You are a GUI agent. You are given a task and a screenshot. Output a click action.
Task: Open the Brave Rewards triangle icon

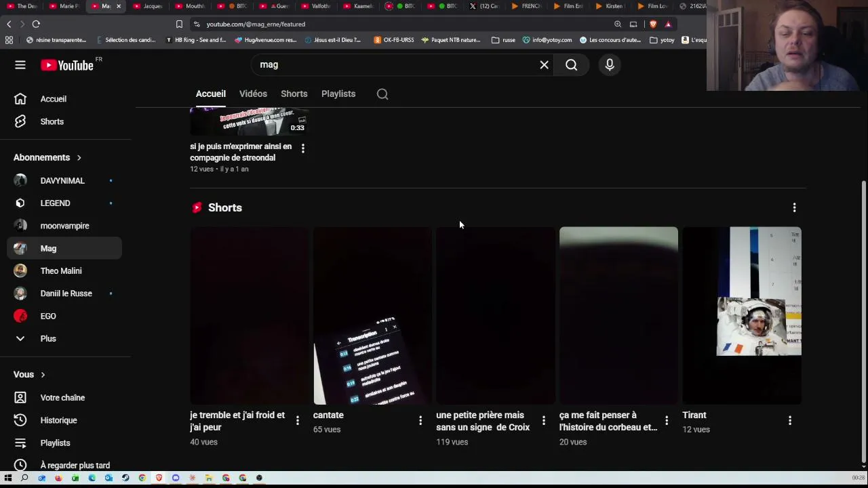[668, 24]
